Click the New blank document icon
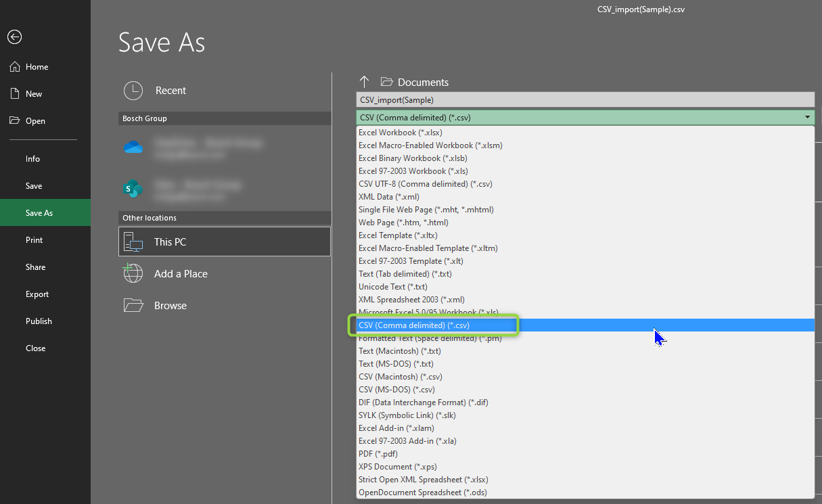Viewport: 822px width, 504px height. tap(15, 94)
